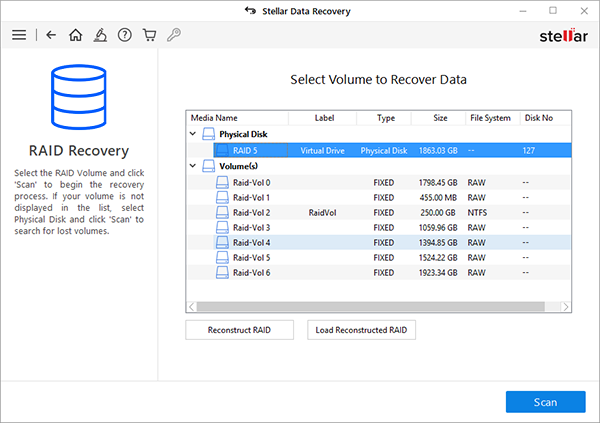
Task: Collapse the Physical Disk group
Action: 192,134
